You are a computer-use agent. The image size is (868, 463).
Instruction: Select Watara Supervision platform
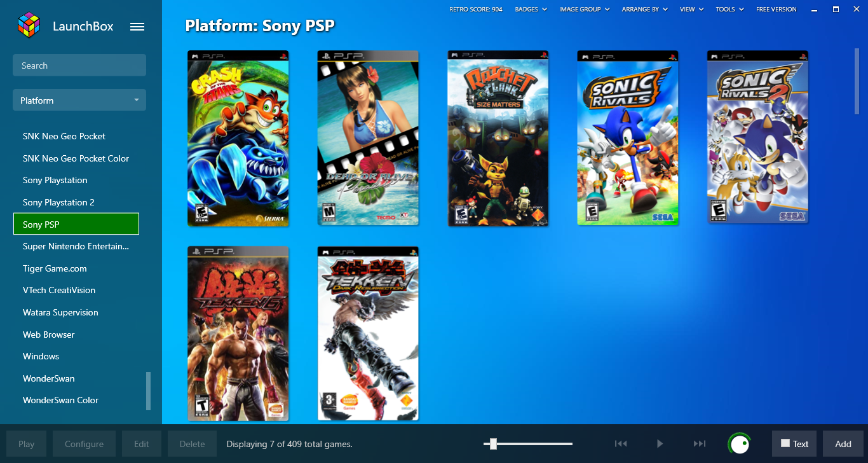click(76, 312)
